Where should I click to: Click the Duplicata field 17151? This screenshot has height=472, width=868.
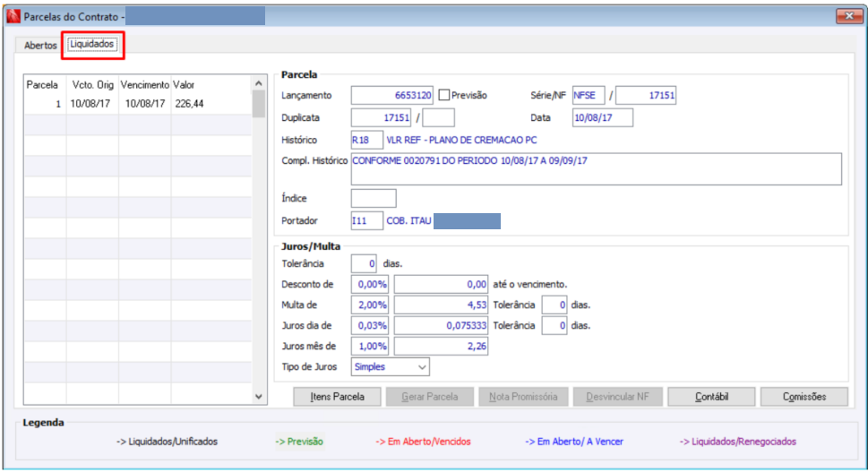[381, 117]
